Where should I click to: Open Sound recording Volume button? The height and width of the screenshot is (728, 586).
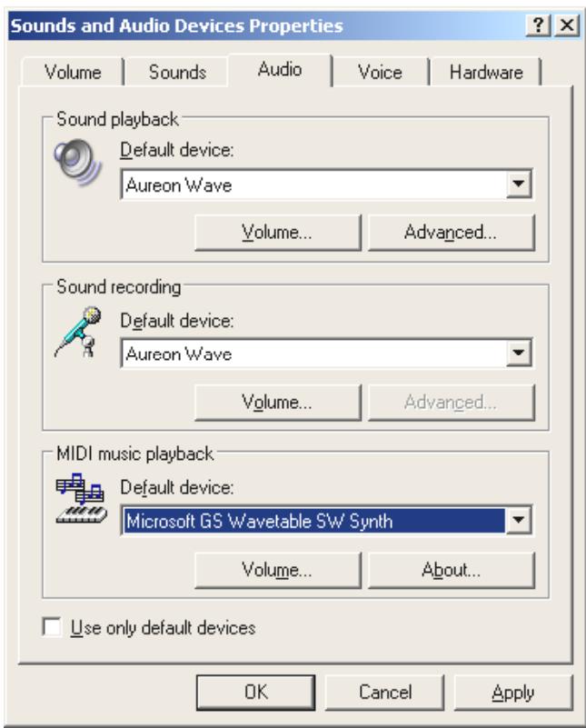tap(277, 402)
